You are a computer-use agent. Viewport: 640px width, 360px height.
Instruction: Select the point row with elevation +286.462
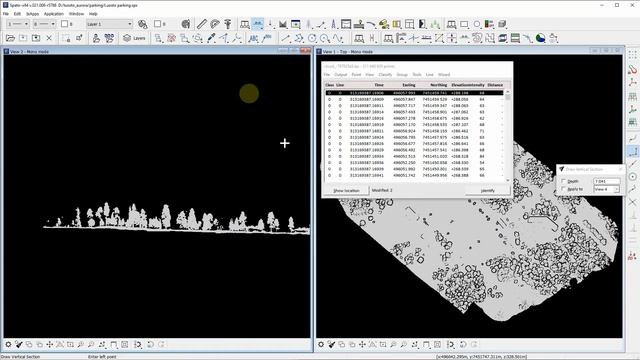[x=414, y=131]
